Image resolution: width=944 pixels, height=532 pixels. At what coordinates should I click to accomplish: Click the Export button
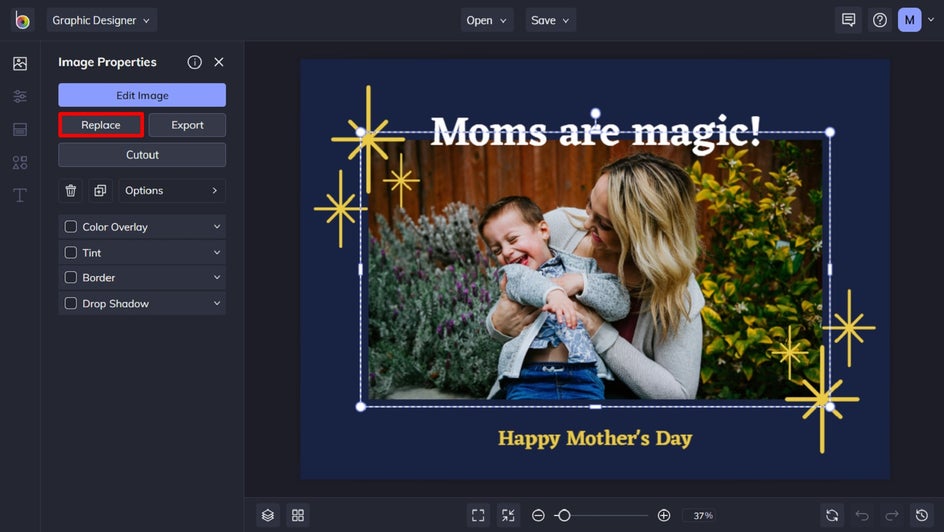coord(187,125)
